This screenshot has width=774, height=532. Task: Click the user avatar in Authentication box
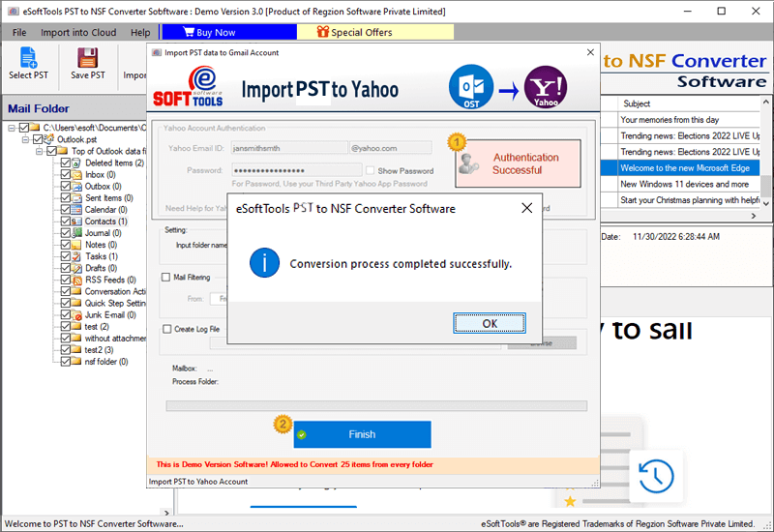467,163
